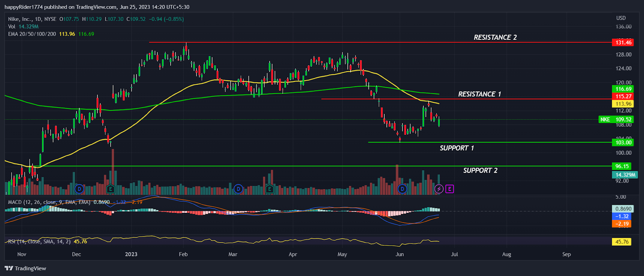This screenshot has width=644, height=276.
Task: Click the Jun label on time axis
Action: coord(399,254)
